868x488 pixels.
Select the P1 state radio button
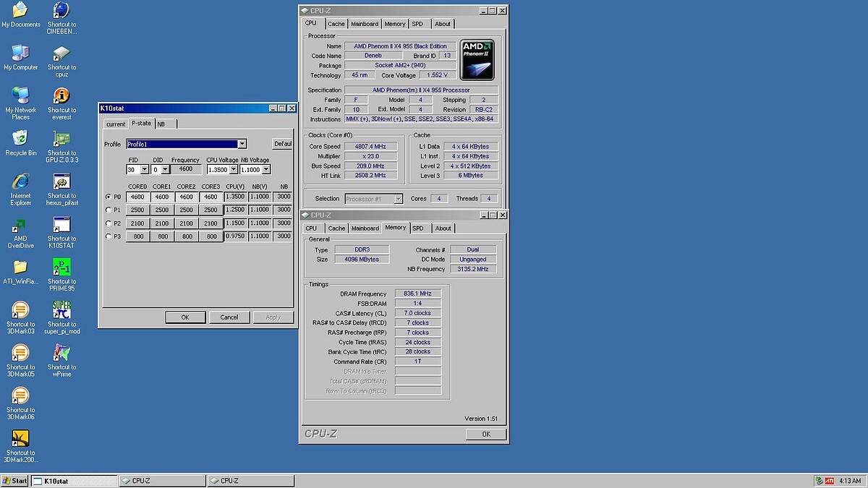click(x=109, y=210)
